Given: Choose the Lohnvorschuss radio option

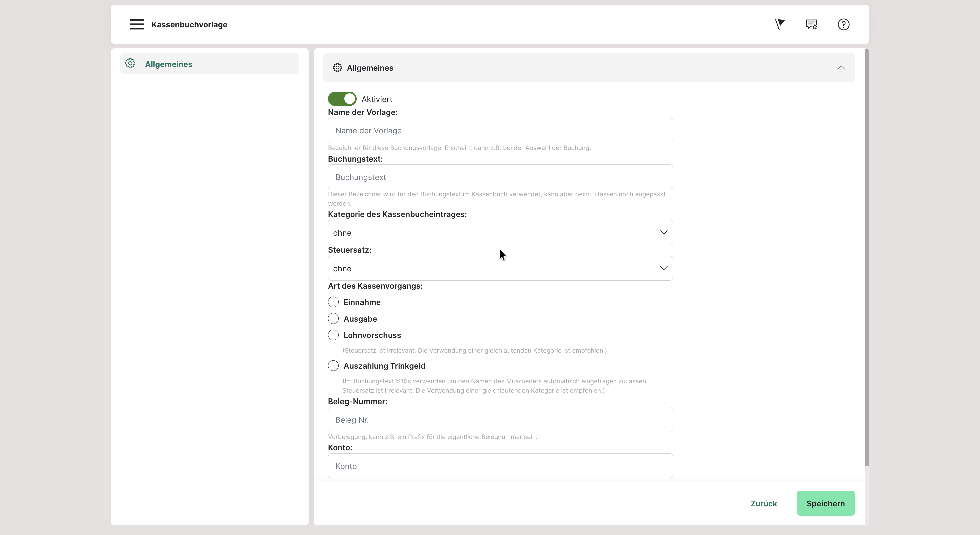Looking at the screenshot, I should [333, 335].
